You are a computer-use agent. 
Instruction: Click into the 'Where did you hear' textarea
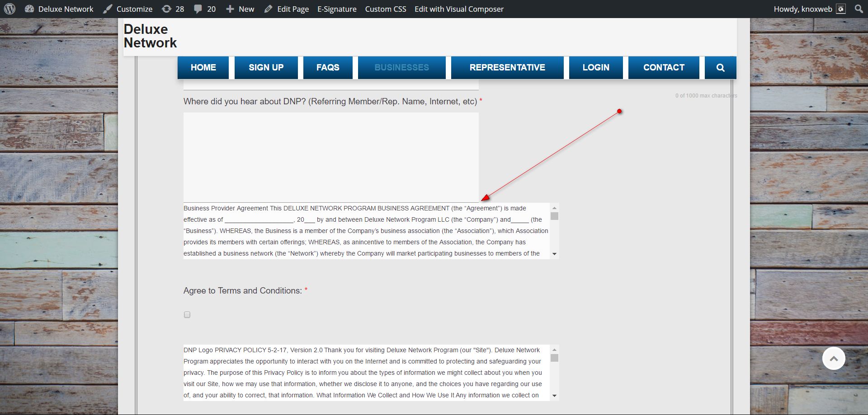point(331,157)
